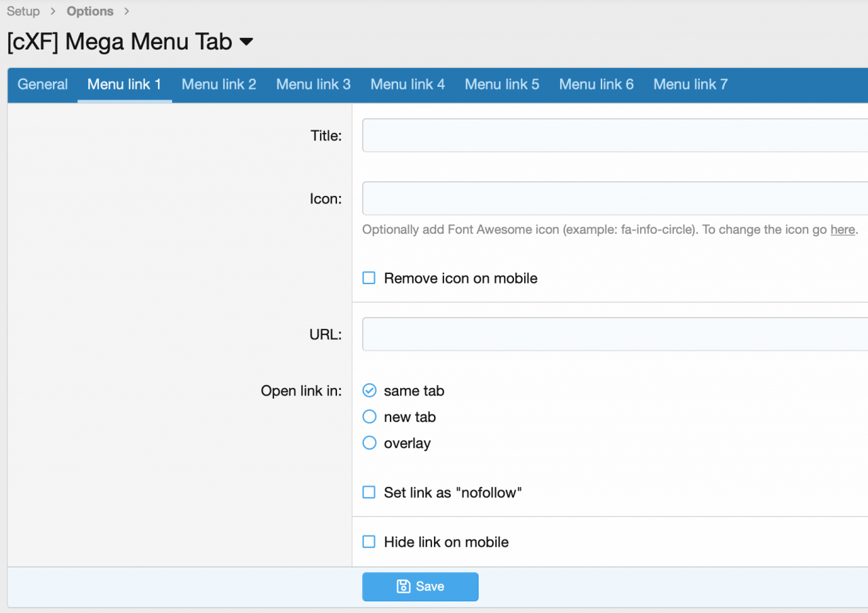Open the Menu link 5 tab
The image size is (868, 613).
502,85
